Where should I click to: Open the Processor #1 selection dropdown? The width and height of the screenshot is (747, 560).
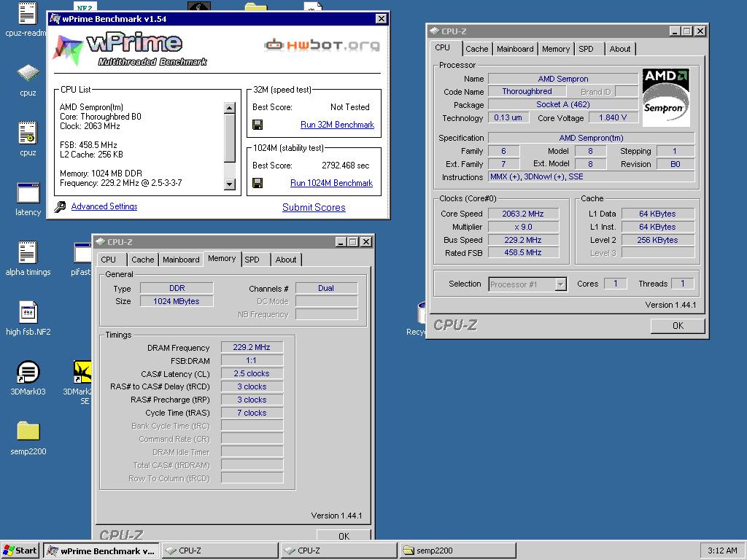[561, 285]
